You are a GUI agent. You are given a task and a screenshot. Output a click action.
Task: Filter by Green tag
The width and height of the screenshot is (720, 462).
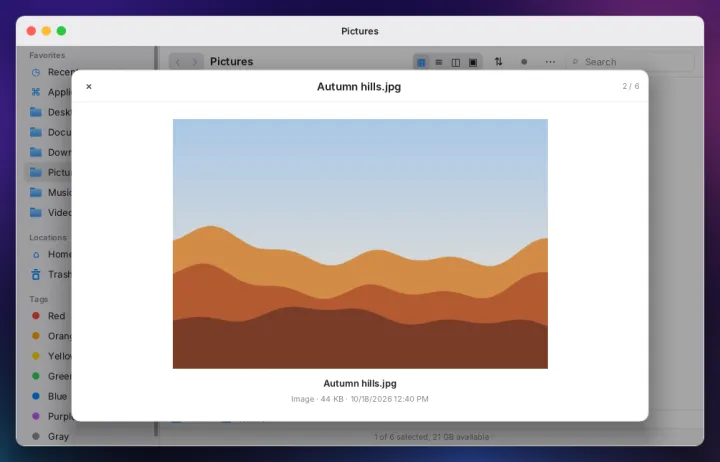[x=48, y=376]
